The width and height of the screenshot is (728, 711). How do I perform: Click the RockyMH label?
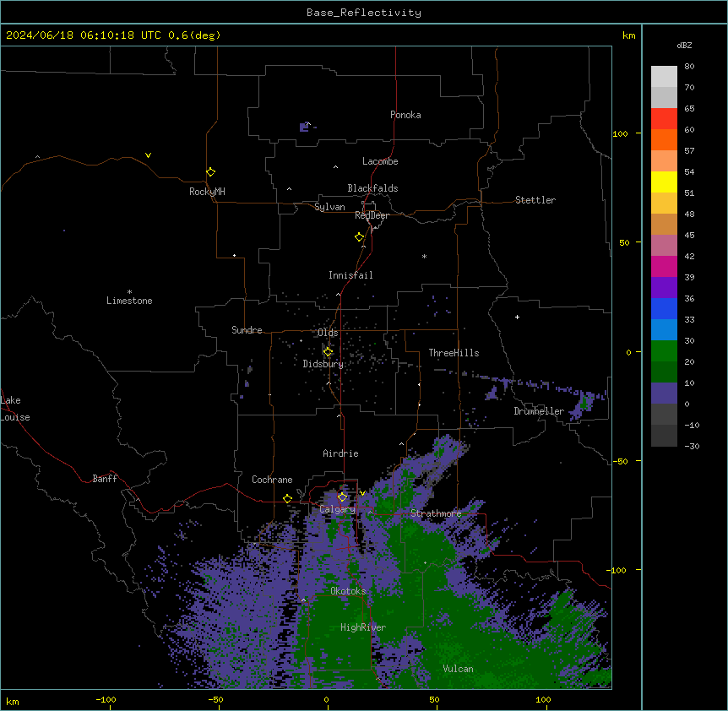pos(207,192)
